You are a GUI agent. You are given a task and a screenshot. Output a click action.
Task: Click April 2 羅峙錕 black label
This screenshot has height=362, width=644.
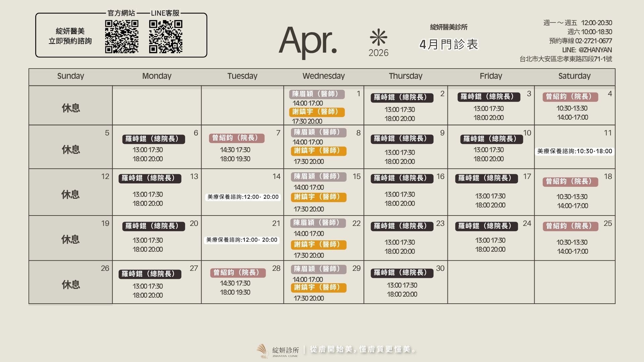(x=402, y=98)
